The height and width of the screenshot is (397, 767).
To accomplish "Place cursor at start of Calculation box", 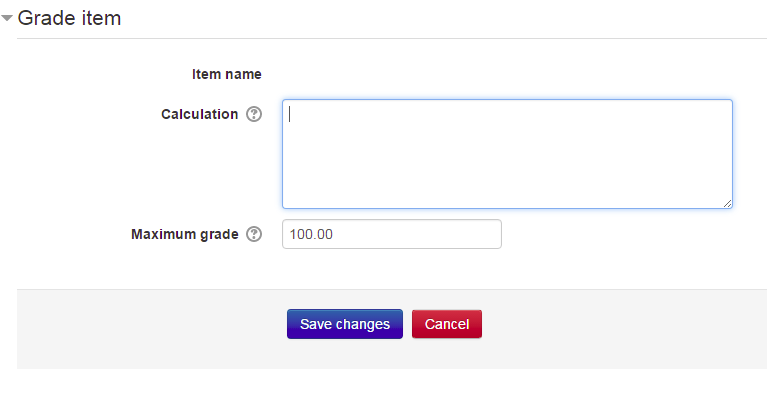I will 290,114.
